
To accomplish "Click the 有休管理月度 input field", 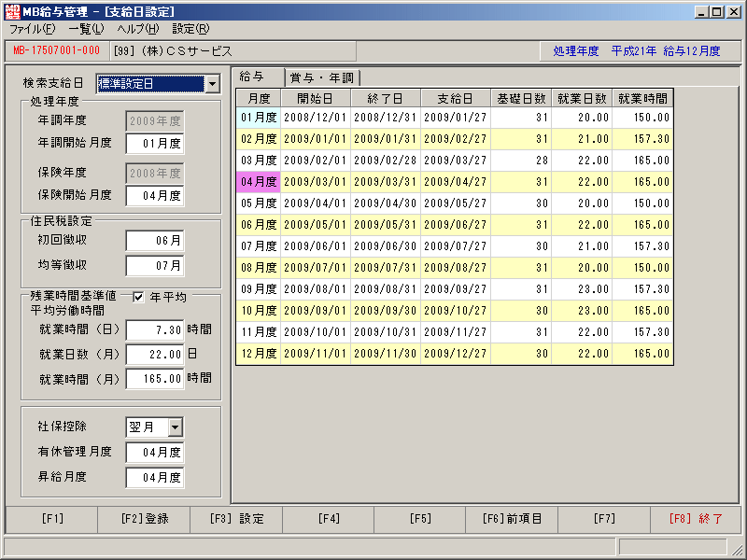I will point(155,453).
